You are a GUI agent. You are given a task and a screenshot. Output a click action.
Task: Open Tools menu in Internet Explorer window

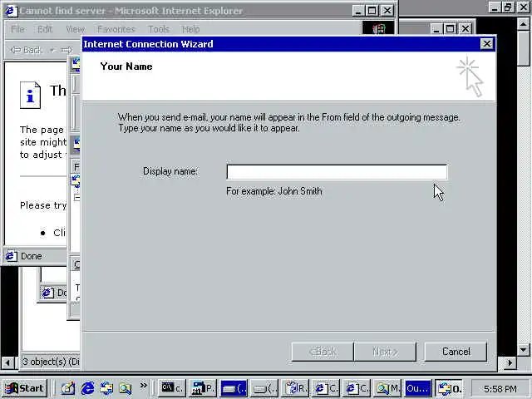point(159,29)
